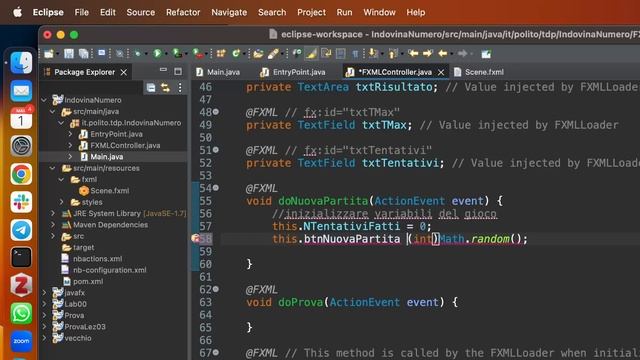The height and width of the screenshot is (360, 640).
Task: Open Google Chrome from the dock
Action: 21,174
